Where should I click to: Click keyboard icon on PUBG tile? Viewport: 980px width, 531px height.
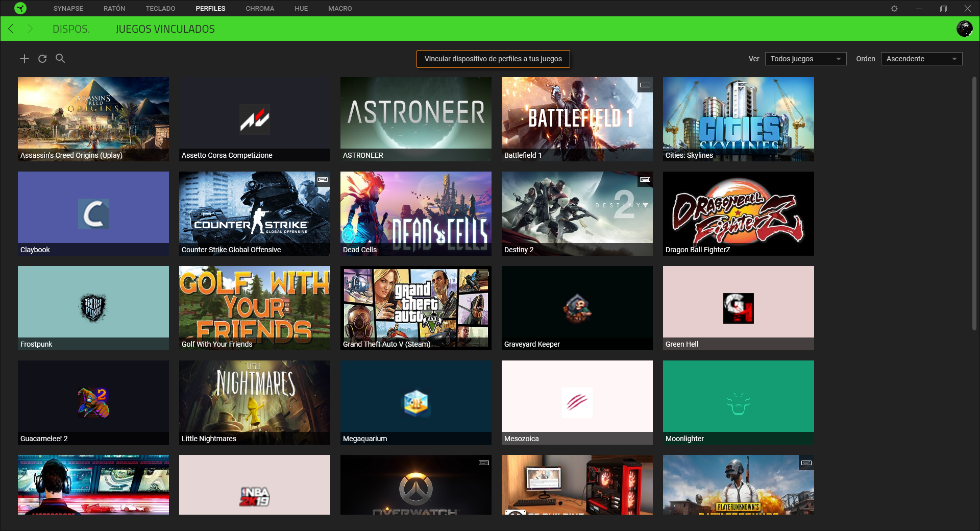coord(806,463)
